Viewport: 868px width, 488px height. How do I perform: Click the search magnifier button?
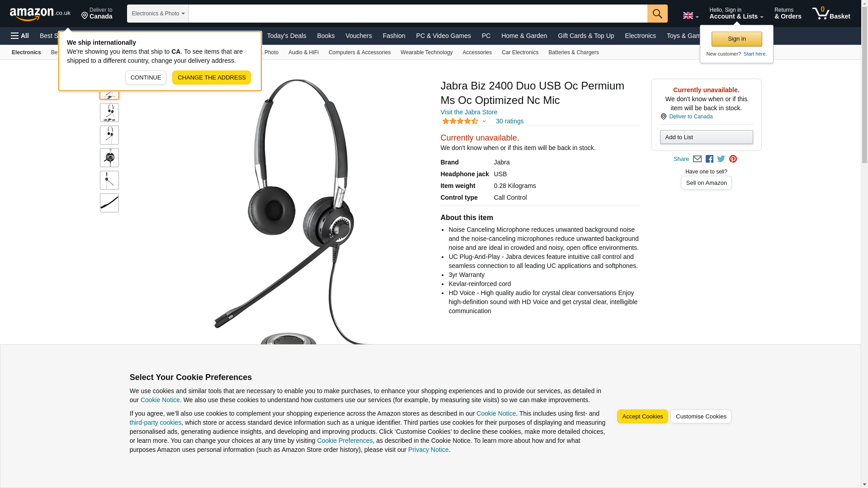tap(657, 14)
